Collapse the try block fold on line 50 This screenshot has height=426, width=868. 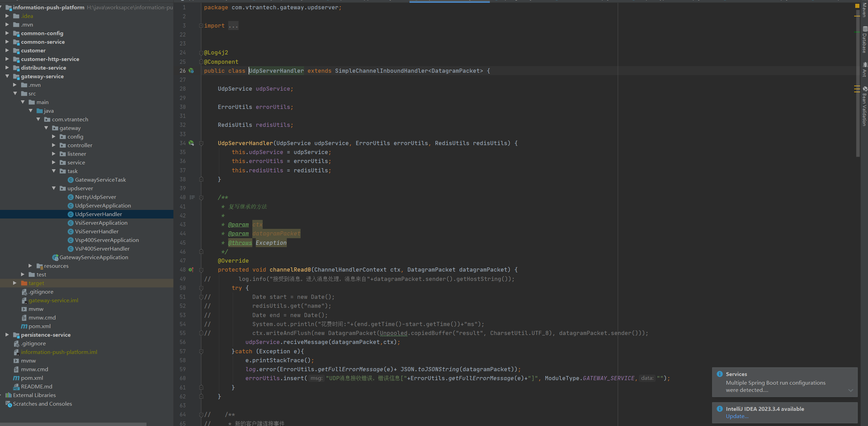[201, 288]
